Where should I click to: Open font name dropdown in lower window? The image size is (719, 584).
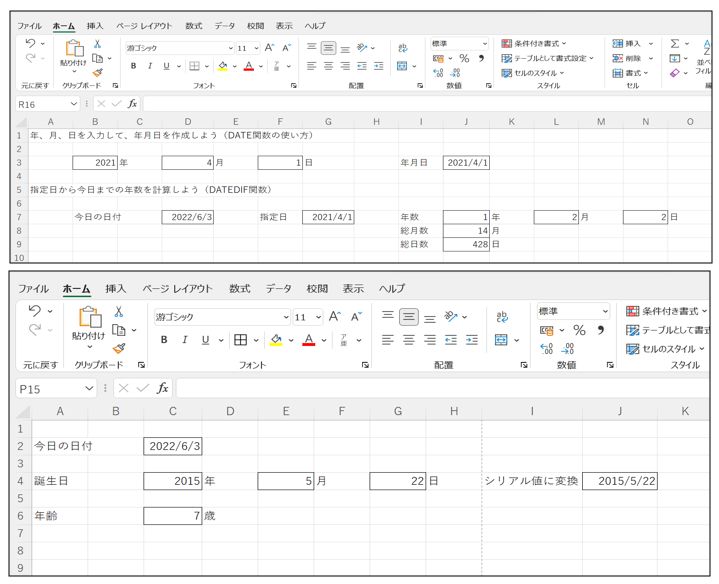(x=285, y=317)
